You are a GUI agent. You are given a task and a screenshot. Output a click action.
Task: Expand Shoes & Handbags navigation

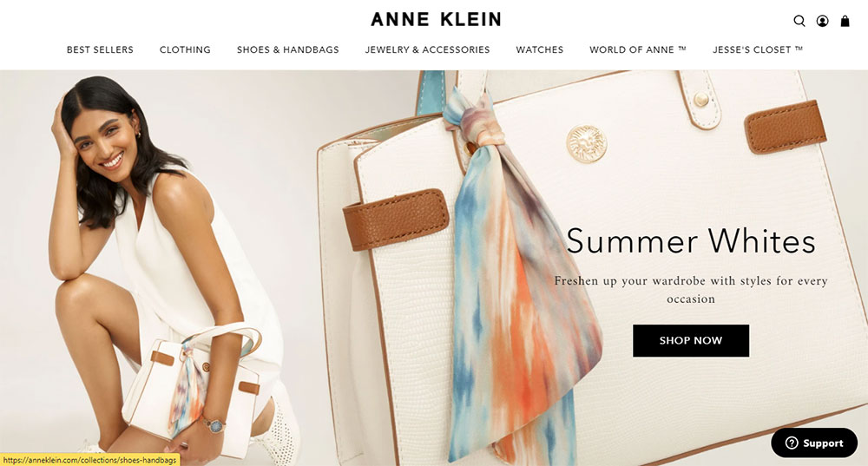tap(288, 49)
